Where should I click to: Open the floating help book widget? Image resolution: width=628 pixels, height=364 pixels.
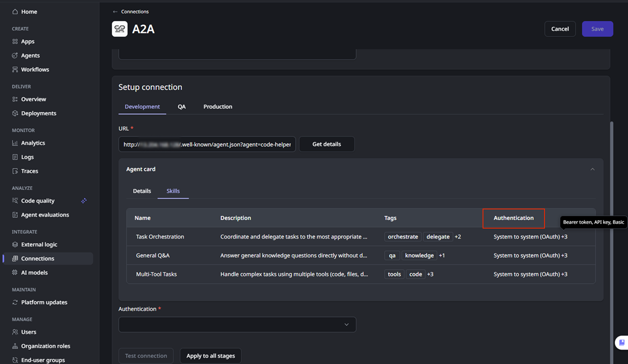pos(622,342)
